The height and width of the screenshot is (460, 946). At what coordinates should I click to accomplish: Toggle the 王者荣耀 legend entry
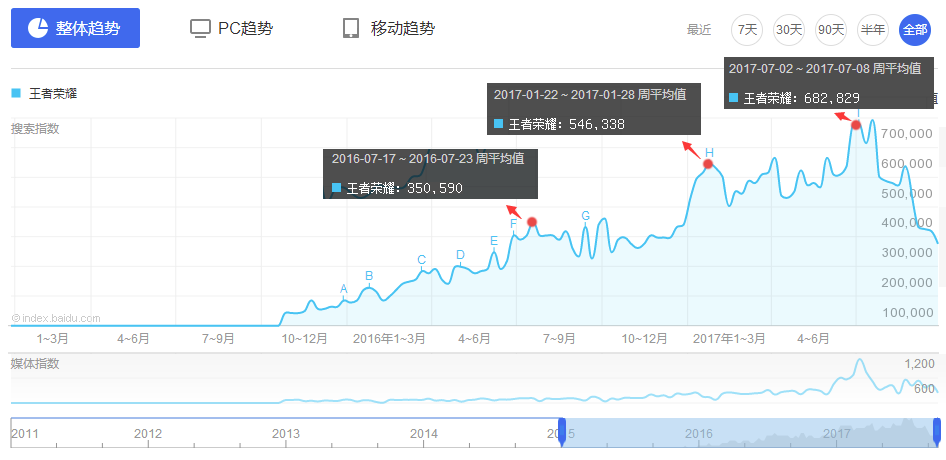coord(44,94)
